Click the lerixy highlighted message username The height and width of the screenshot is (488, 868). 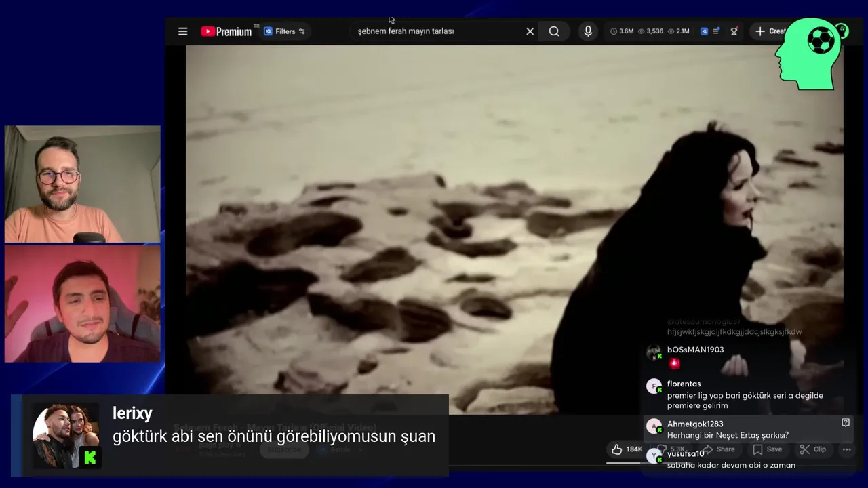pos(132,413)
